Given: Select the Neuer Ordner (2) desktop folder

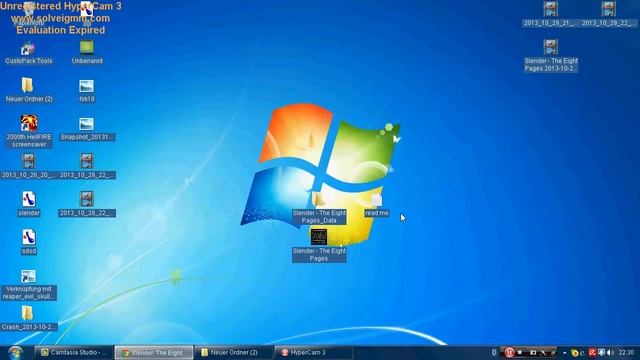Looking at the screenshot, I should click(28, 91).
